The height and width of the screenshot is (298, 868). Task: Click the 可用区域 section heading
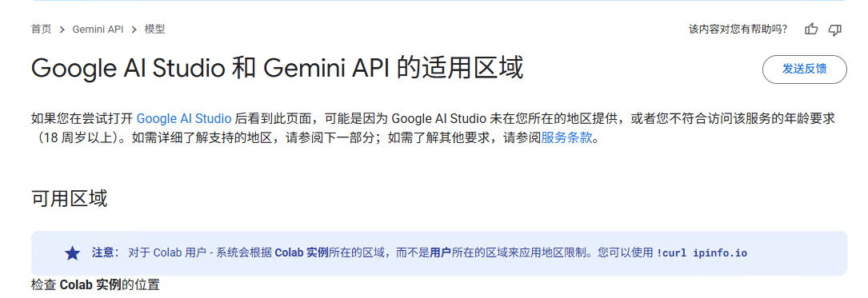69,198
